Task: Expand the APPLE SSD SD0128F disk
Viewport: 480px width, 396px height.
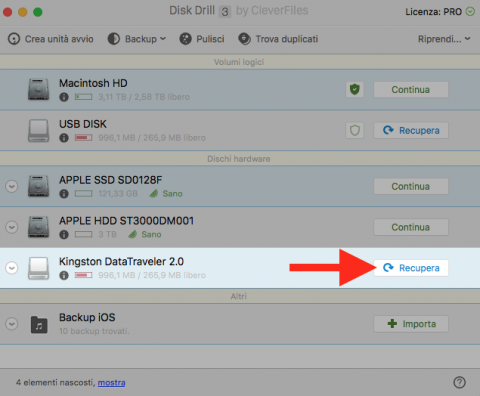Action: tap(12, 186)
